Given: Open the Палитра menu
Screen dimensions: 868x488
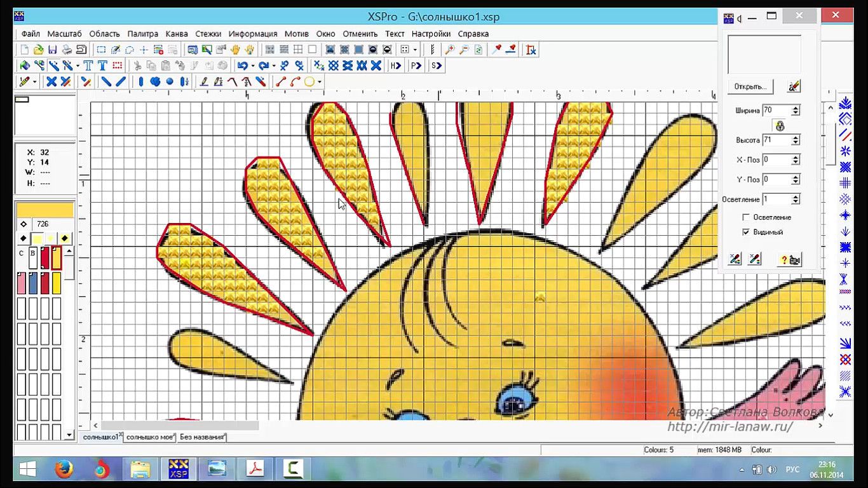Looking at the screenshot, I should tap(143, 34).
